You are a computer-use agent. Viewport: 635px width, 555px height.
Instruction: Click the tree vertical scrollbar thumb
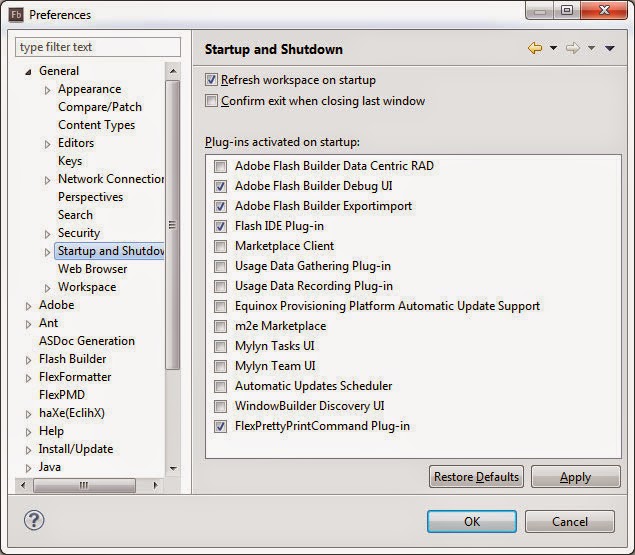click(173, 225)
